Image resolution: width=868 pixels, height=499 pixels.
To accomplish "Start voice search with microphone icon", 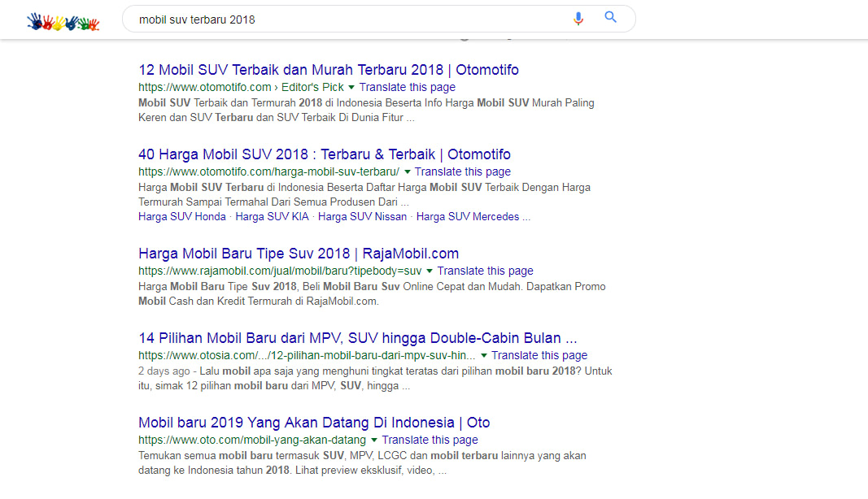I will click(578, 19).
